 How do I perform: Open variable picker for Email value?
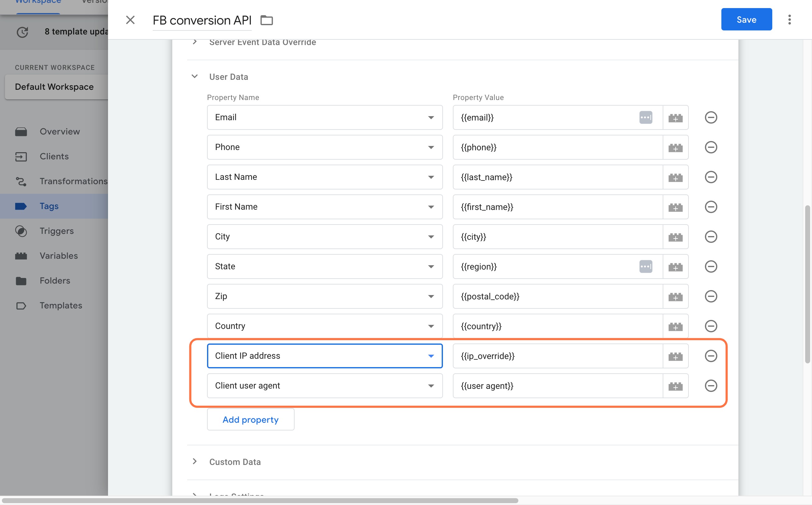coord(675,118)
